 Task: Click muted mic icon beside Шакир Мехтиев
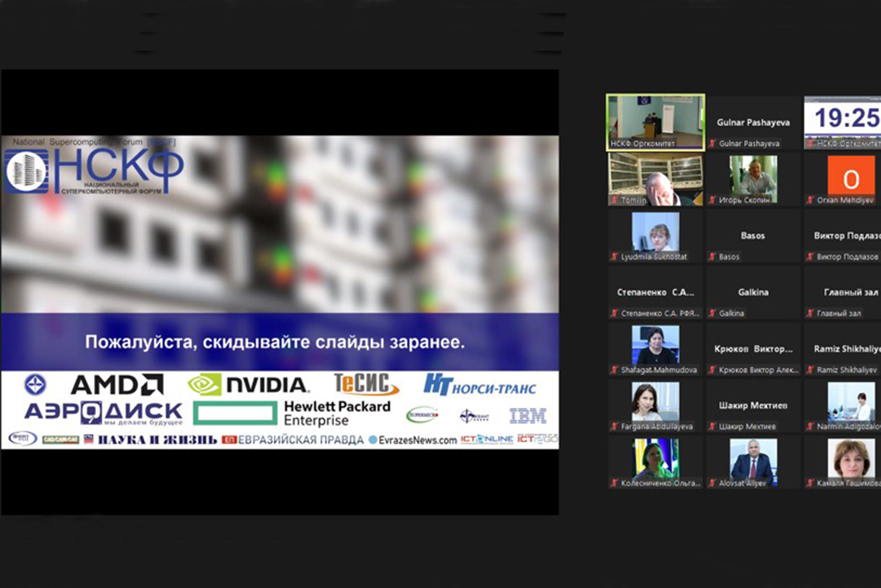712,427
